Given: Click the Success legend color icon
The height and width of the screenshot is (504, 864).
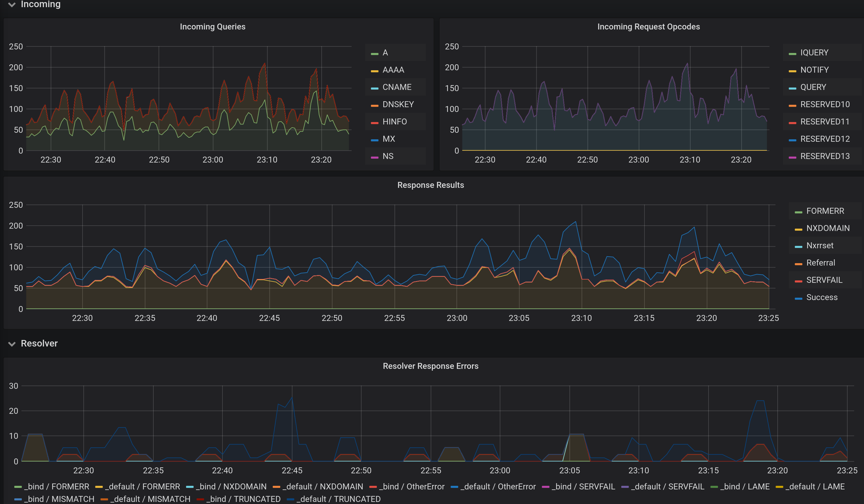Looking at the screenshot, I should coord(798,298).
